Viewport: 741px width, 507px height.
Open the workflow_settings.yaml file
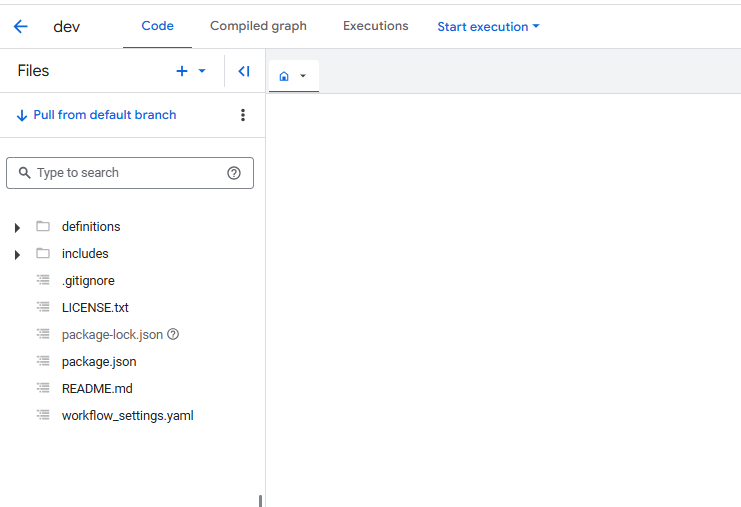tap(128, 416)
